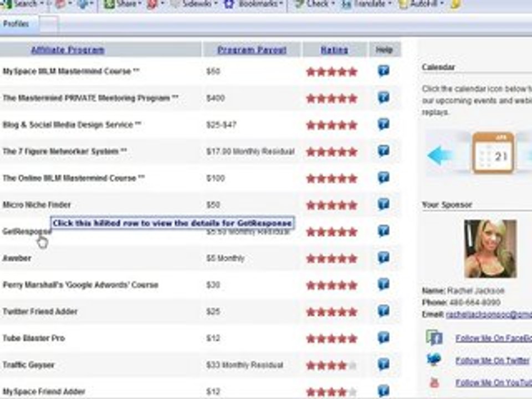Click the sponsor email address link
Viewport: 532px width, 399px height.
[x=489, y=315]
